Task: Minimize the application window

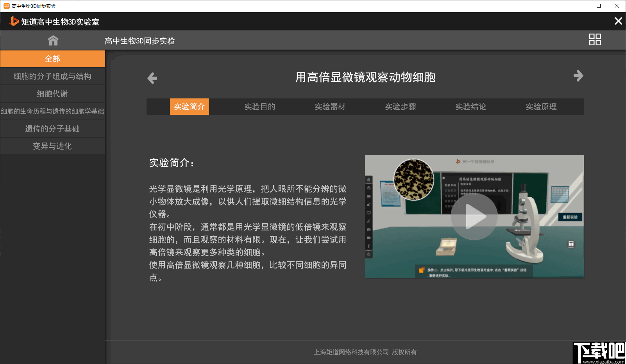Action: (x=581, y=6)
